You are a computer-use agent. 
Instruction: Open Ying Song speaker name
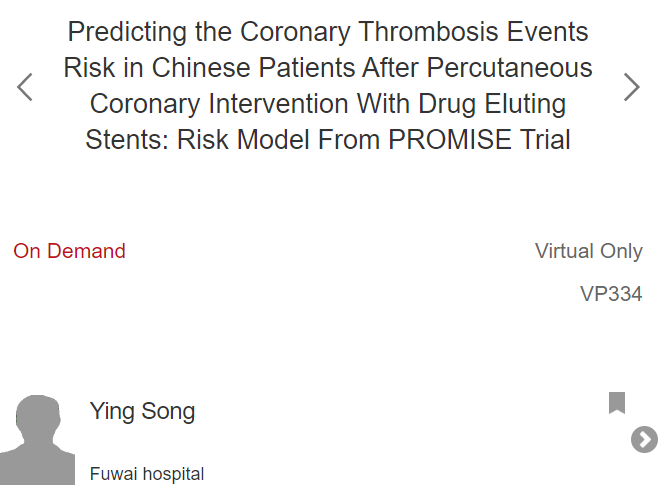142,411
